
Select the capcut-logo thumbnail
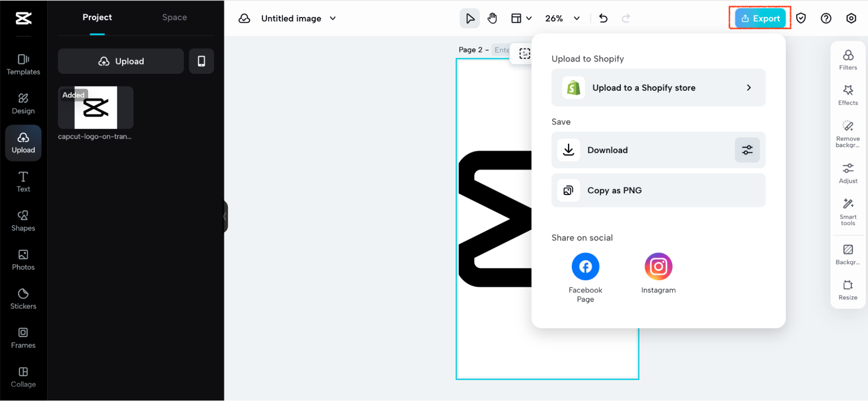(96, 107)
